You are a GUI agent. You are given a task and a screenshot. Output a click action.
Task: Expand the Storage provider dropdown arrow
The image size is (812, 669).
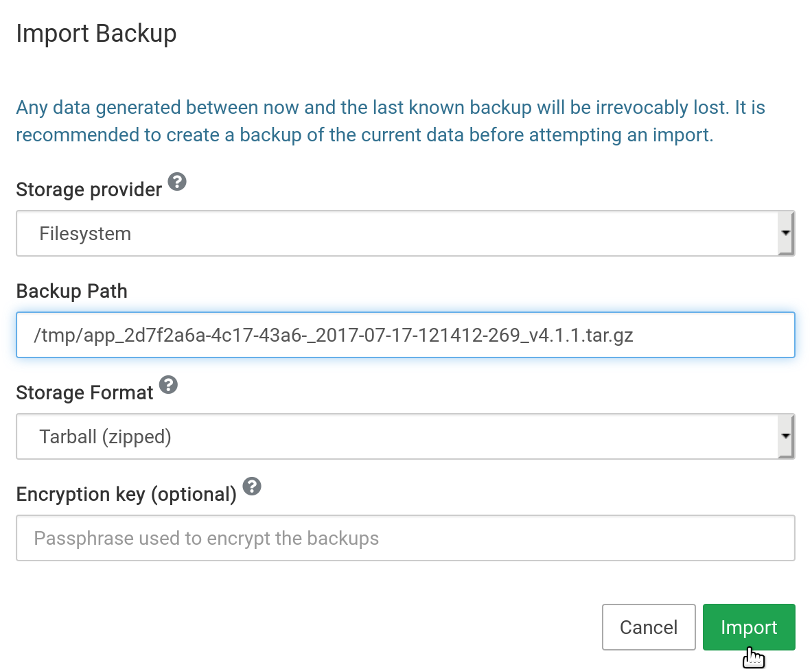point(785,233)
